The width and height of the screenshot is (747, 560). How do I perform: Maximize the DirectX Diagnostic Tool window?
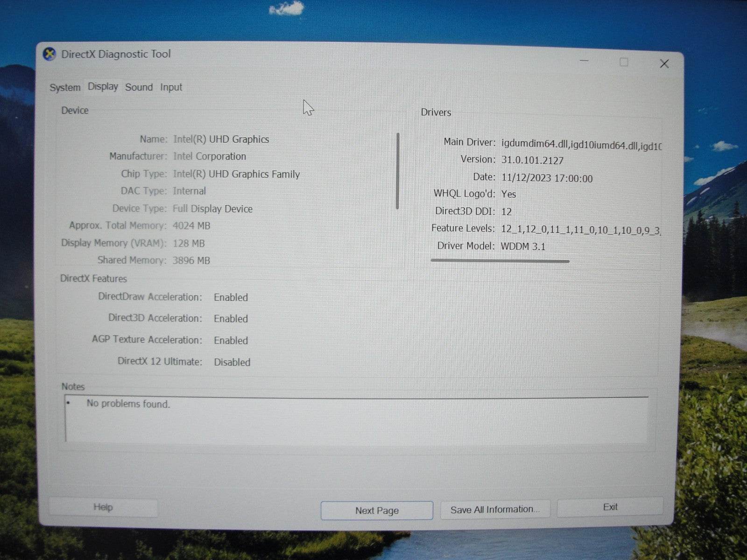tap(624, 63)
